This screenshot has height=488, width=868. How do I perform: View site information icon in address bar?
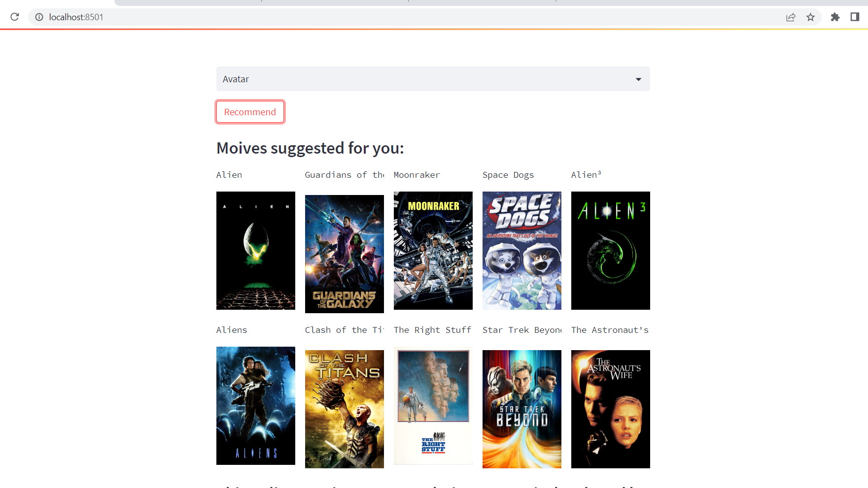(x=39, y=17)
